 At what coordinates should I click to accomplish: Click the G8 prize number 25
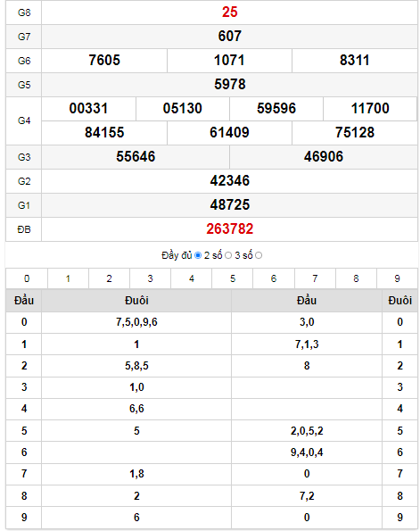coord(230,12)
